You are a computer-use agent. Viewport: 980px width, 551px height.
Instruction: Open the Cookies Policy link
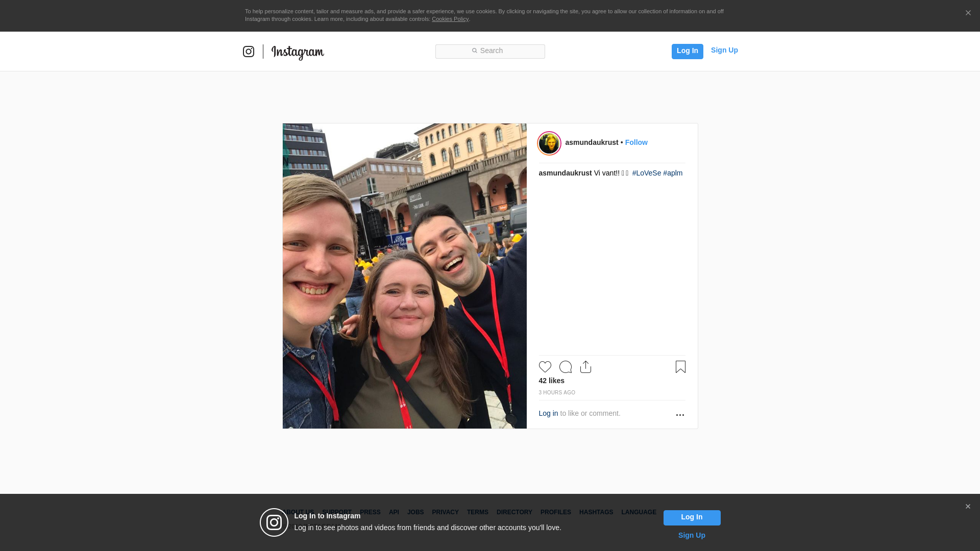tap(450, 19)
